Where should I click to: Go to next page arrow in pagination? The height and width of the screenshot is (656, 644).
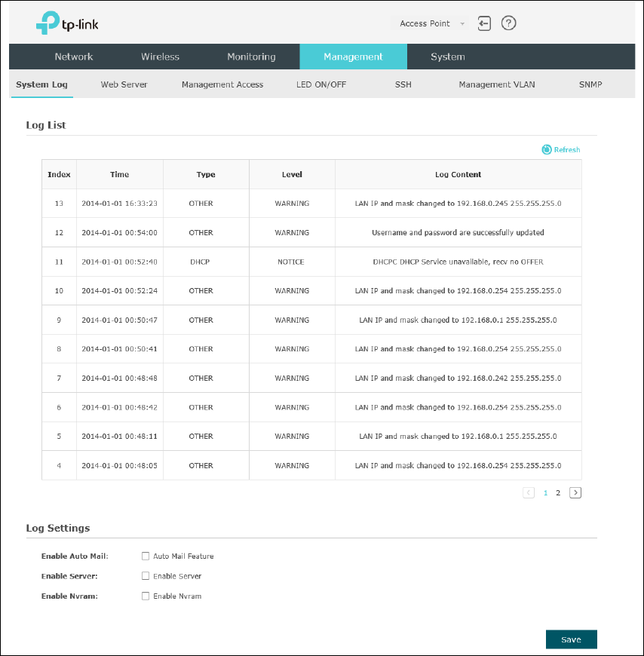pos(575,493)
